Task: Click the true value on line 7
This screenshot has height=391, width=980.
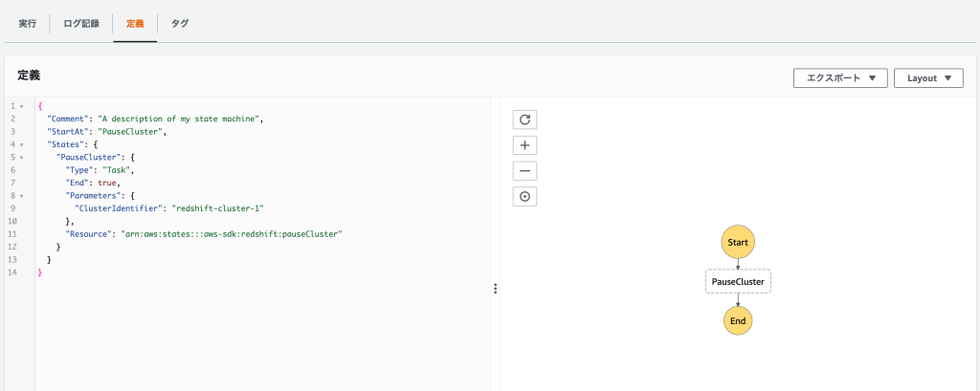Action: pos(107,183)
